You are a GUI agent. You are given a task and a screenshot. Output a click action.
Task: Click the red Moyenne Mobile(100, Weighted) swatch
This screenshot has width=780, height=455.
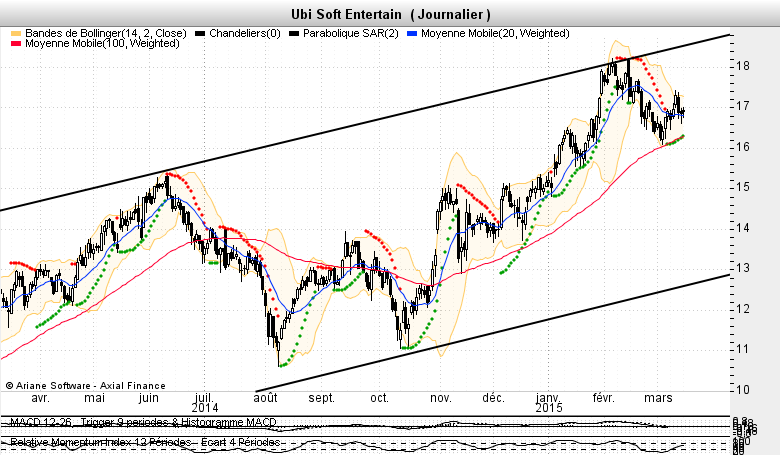click(16, 44)
